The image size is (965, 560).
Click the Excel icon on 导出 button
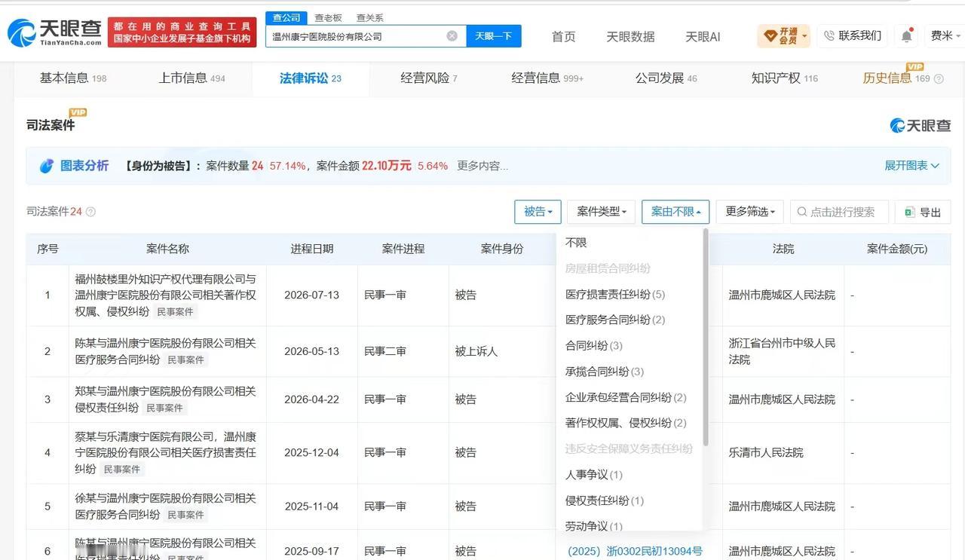point(910,213)
